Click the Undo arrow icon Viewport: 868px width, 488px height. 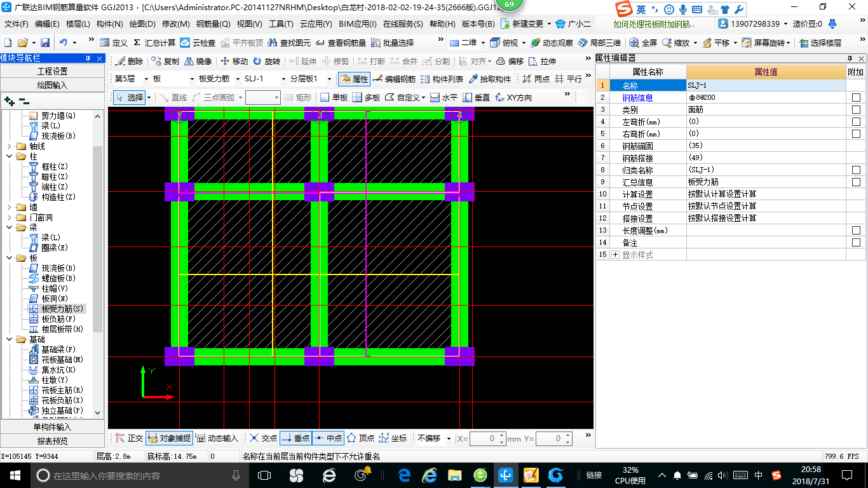click(64, 43)
